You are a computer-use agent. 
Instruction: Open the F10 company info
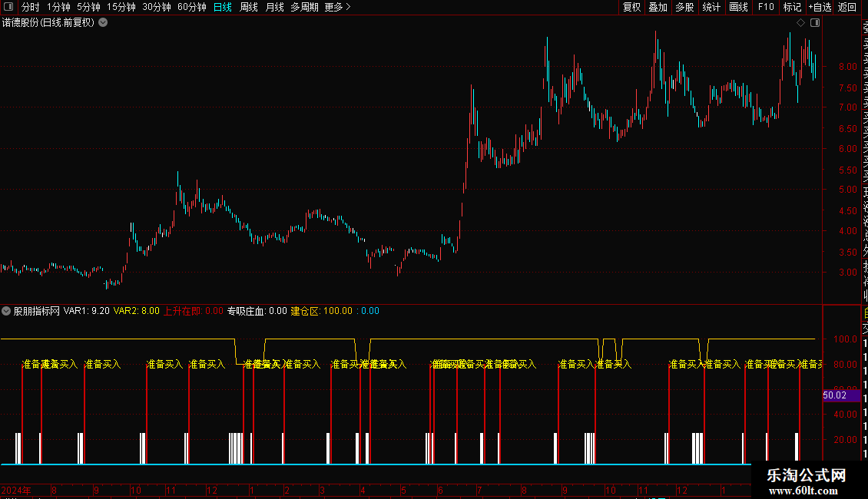766,7
